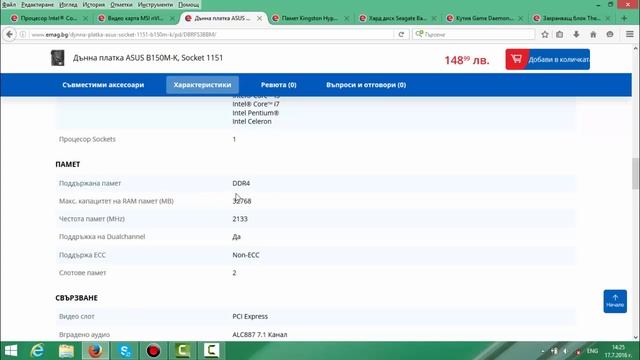Open the Помощ menu
The image size is (640, 360).
coord(189,5)
